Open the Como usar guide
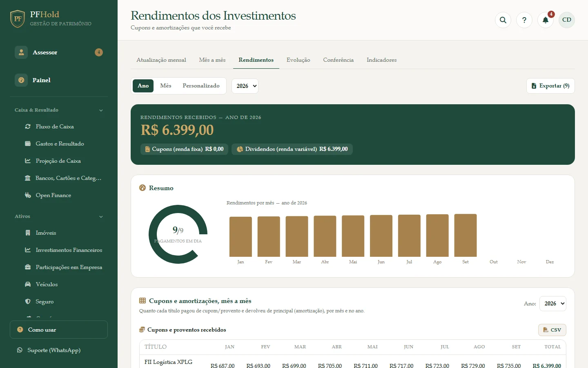The image size is (588, 368). pos(59,330)
